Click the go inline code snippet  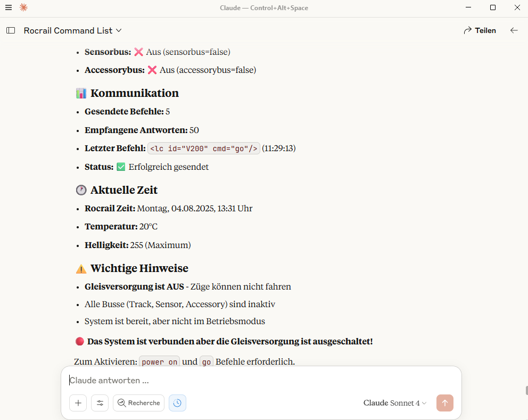pos(207,362)
